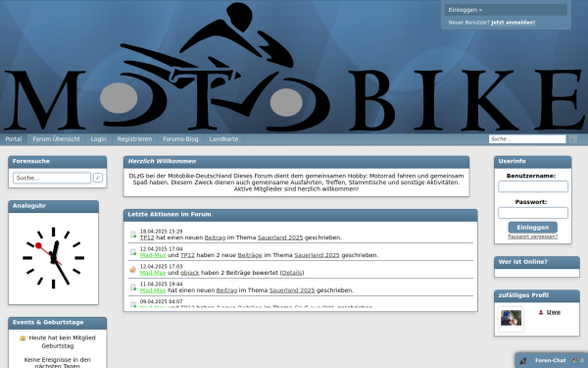Open Beitrag link in 18.04.2025 entry

point(215,237)
